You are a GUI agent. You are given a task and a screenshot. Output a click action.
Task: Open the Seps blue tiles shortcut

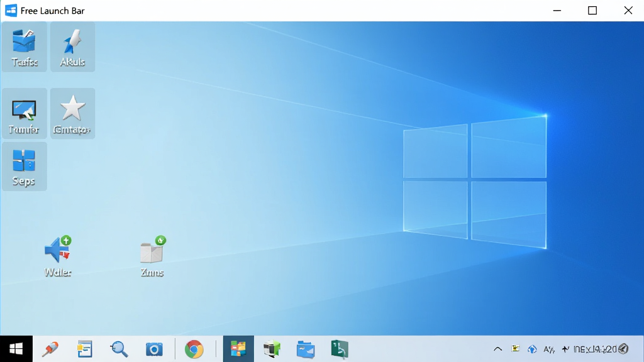pyautogui.click(x=25, y=167)
